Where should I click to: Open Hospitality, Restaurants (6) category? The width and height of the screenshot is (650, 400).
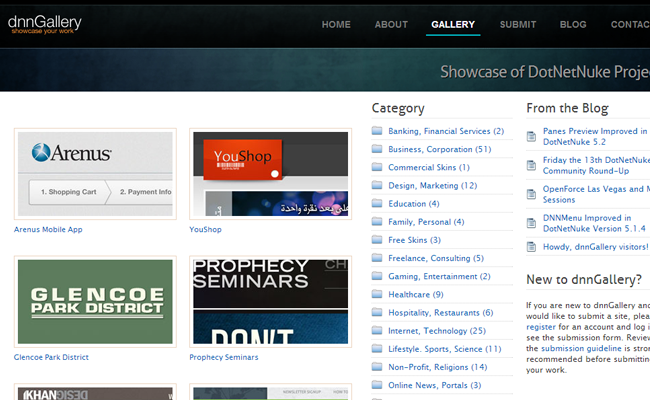441,313
